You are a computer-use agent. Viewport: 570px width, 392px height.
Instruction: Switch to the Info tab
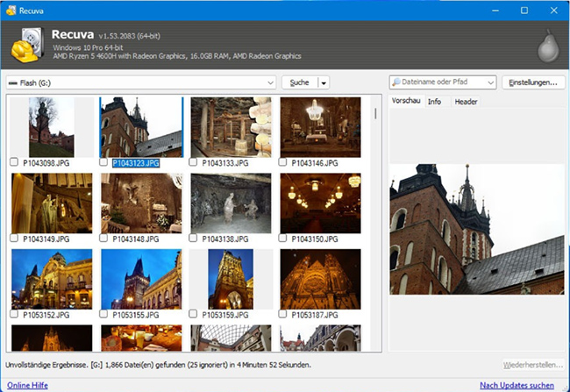pyautogui.click(x=434, y=102)
